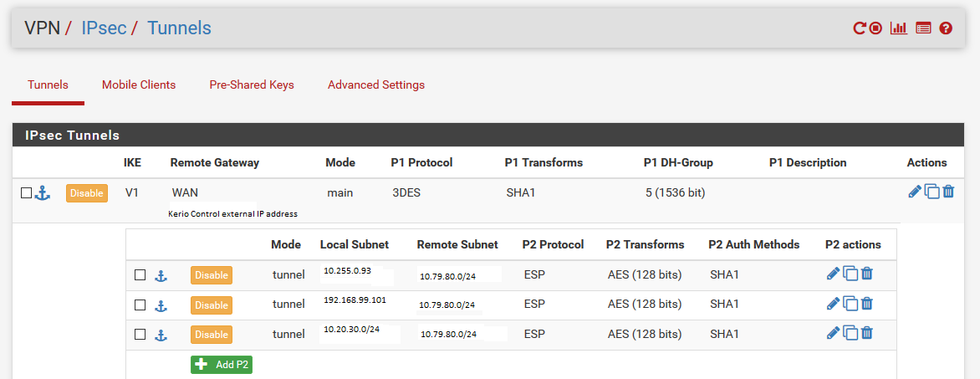The width and height of the screenshot is (980, 379).
Task: Tick the checkbox for P2 10.20.30.0/24
Action: pos(140,335)
